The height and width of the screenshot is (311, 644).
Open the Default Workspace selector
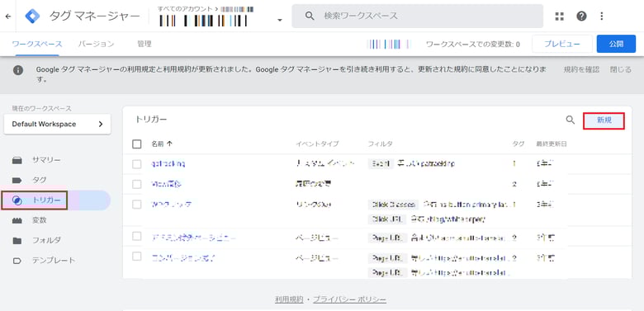tap(57, 125)
